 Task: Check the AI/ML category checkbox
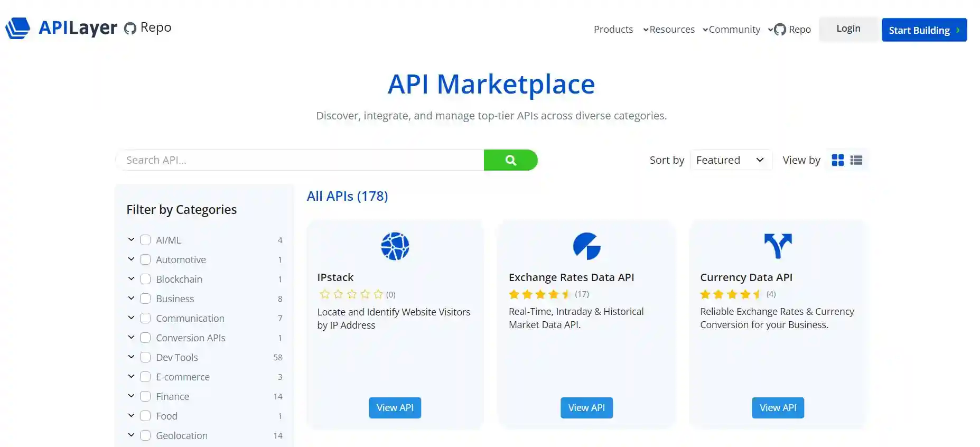[145, 240]
